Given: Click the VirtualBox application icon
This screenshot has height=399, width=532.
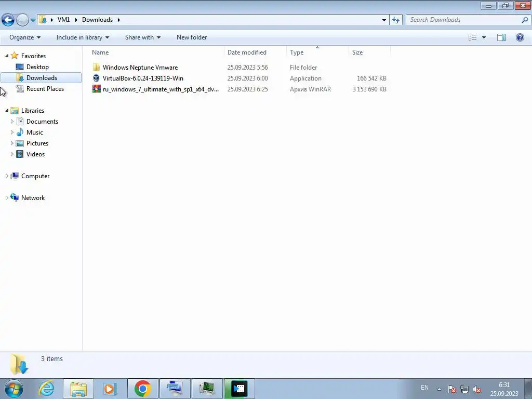Looking at the screenshot, I should point(96,78).
